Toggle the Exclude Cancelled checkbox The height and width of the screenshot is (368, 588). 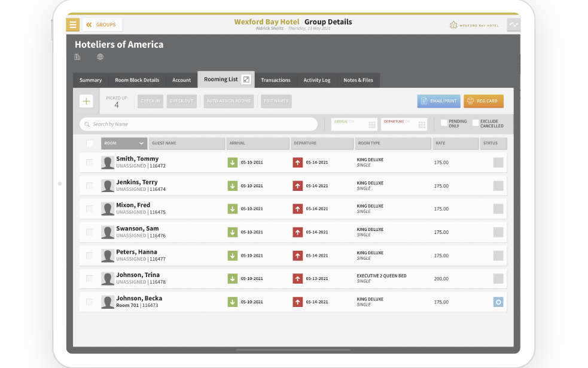[x=476, y=123]
